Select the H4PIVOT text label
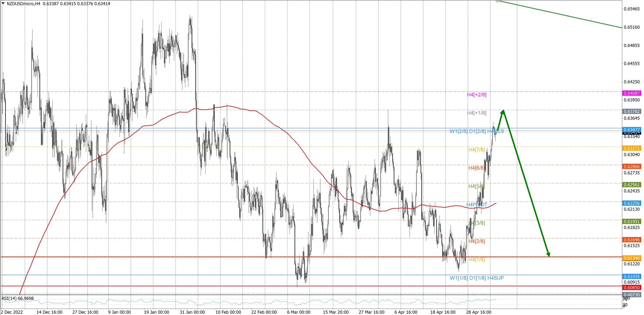 (476, 205)
